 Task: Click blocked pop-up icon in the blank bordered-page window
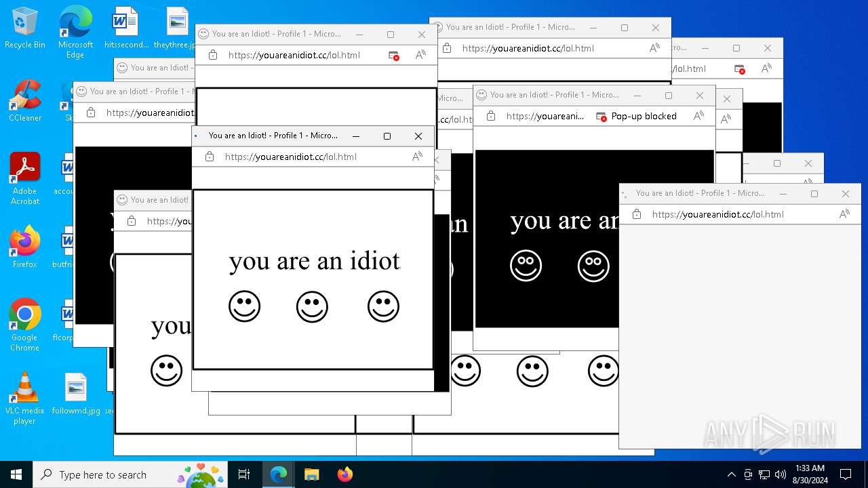tap(393, 55)
